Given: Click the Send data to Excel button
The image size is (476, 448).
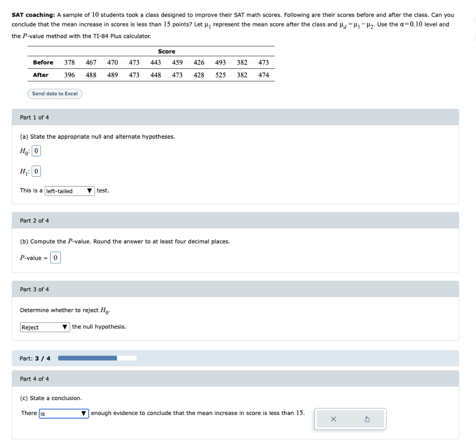Looking at the screenshot, I should click(x=54, y=94).
